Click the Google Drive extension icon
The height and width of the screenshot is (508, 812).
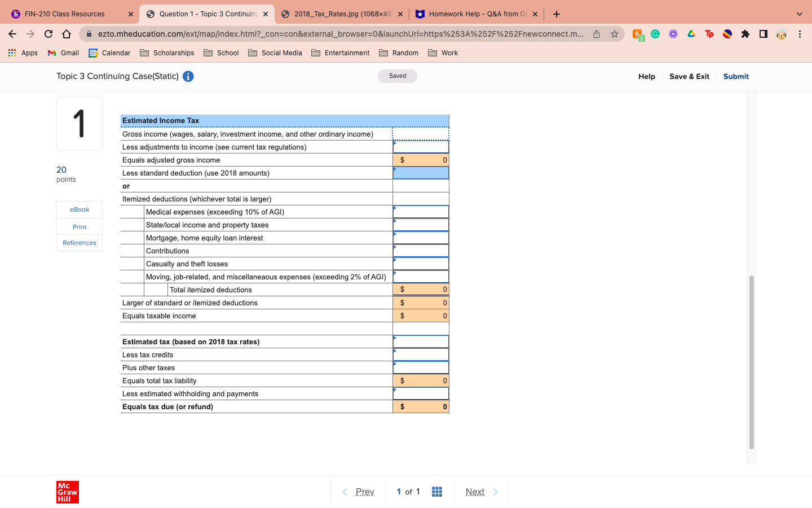point(691,34)
